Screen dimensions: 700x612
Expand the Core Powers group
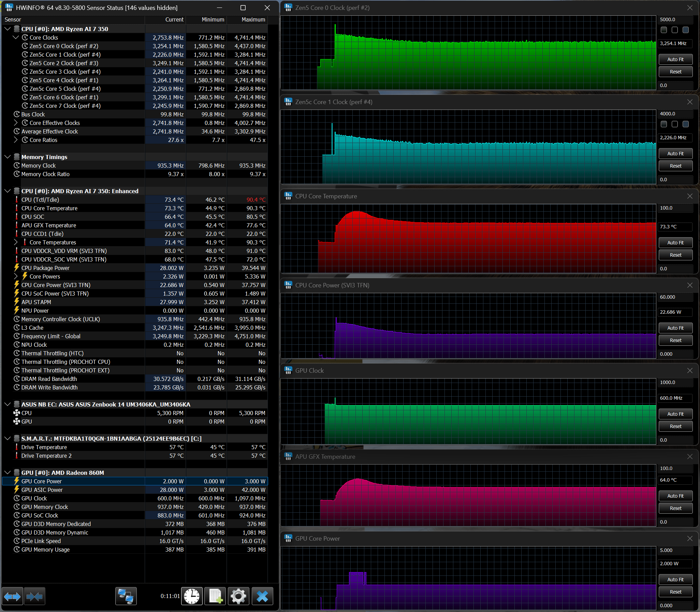pyautogui.click(x=16, y=276)
